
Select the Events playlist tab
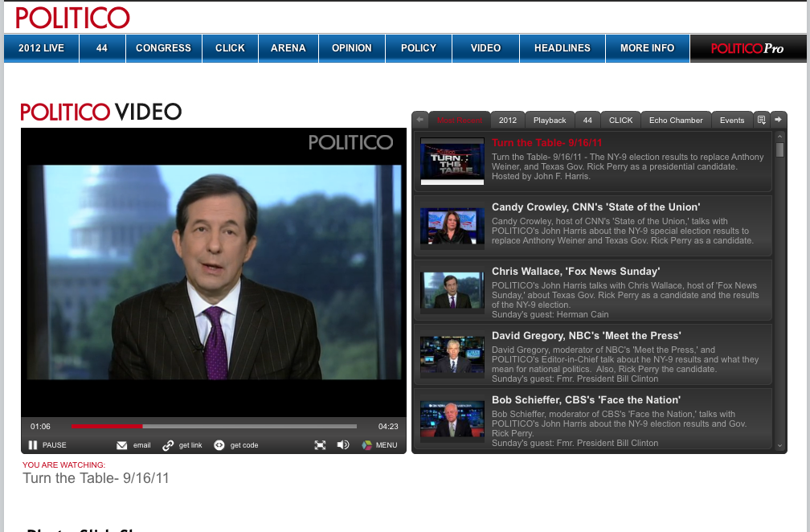coord(732,121)
